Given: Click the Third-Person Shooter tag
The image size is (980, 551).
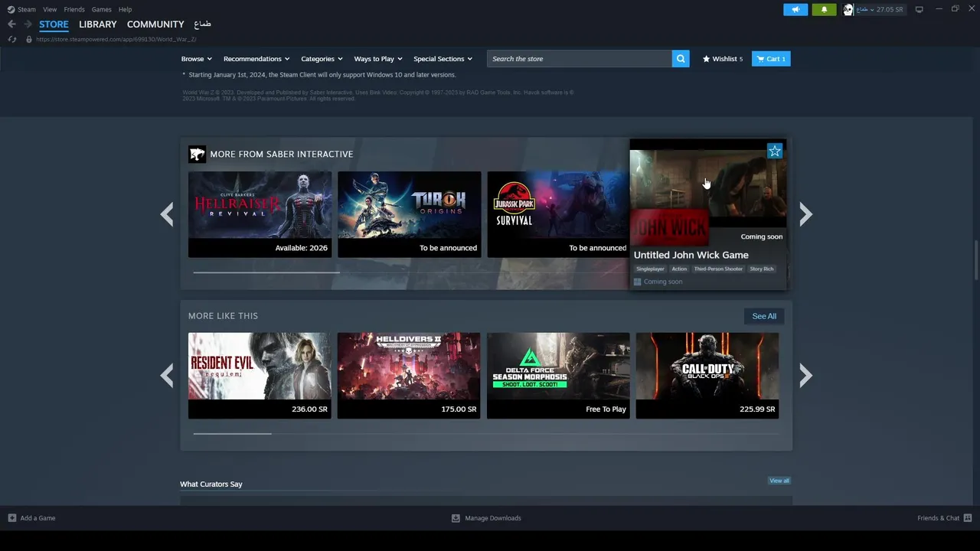Looking at the screenshot, I should [718, 269].
